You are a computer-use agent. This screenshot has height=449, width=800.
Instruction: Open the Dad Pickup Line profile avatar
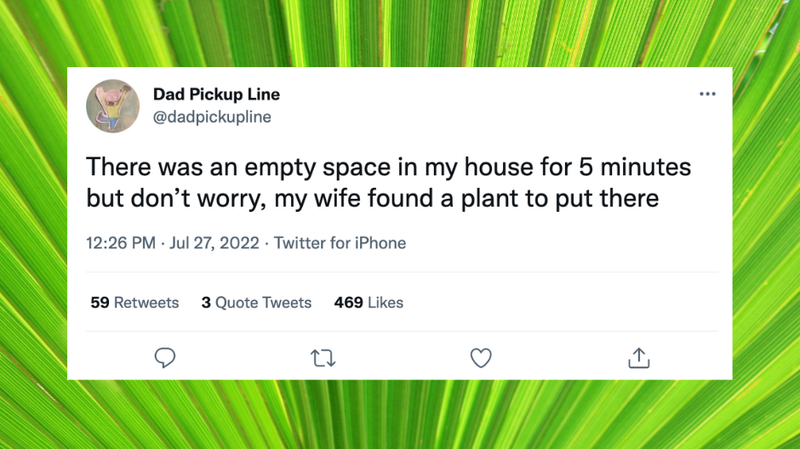coord(112,105)
